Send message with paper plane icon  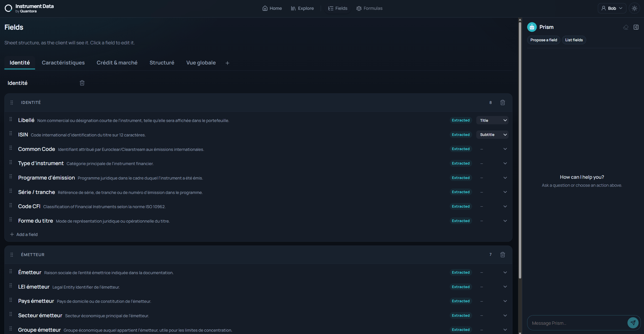click(633, 323)
